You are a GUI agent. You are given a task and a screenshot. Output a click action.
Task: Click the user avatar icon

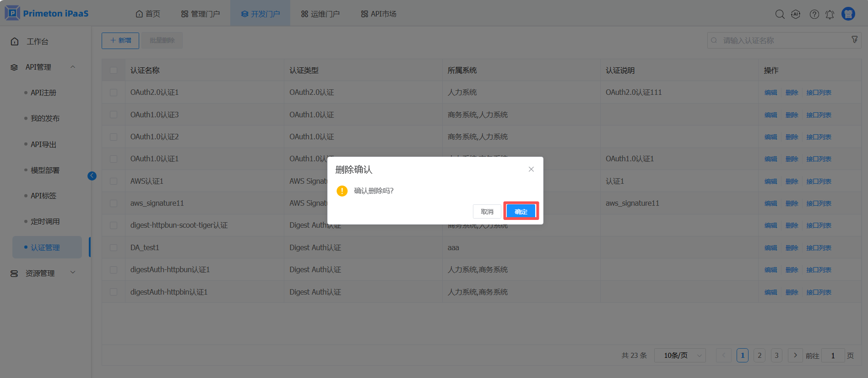pyautogui.click(x=848, y=14)
